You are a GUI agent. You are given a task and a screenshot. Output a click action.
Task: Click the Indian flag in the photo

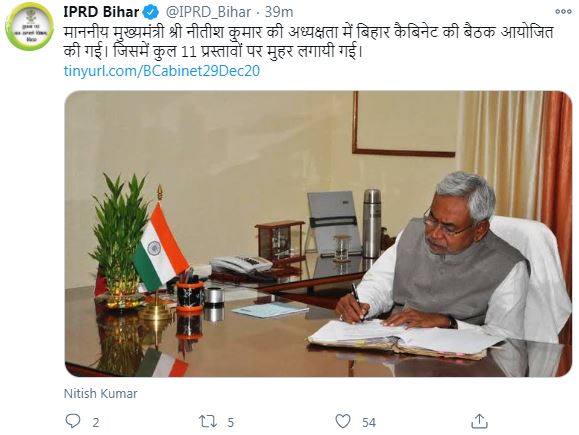coord(161,248)
